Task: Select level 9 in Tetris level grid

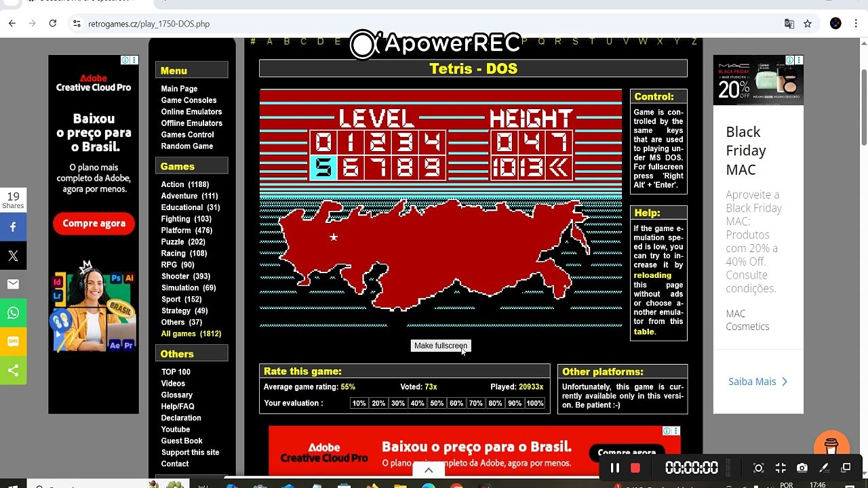Action: coord(432,167)
